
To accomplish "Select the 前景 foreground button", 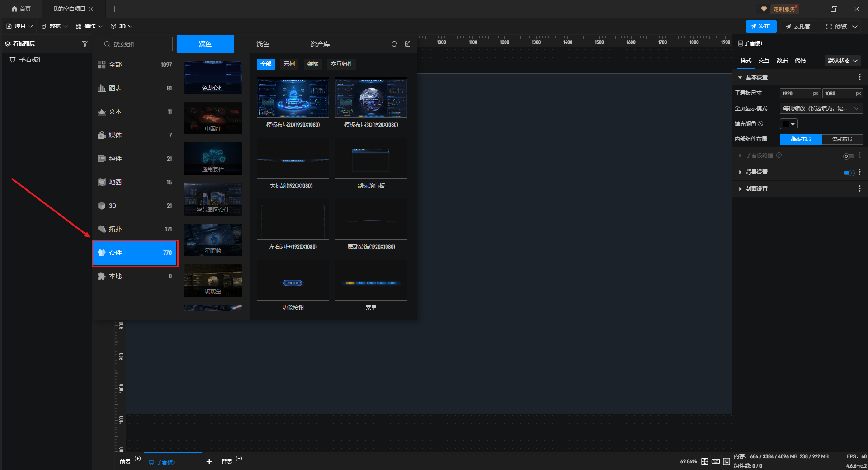I will coord(125,461).
